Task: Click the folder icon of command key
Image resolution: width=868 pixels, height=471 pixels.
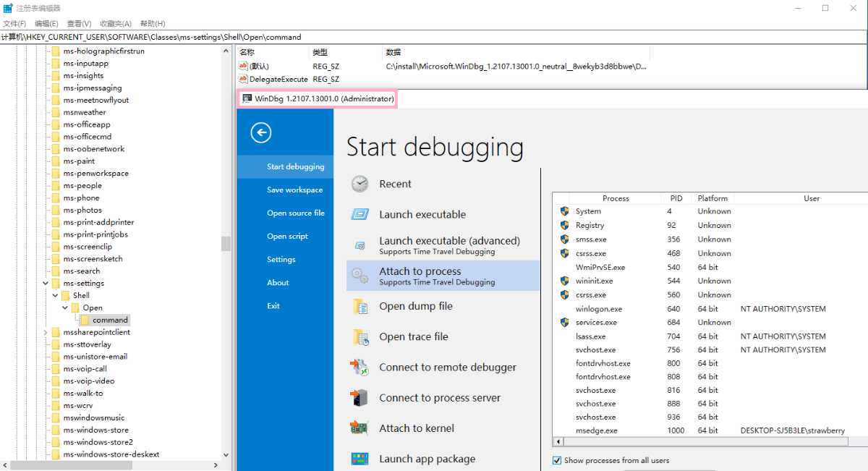Action: pos(85,320)
